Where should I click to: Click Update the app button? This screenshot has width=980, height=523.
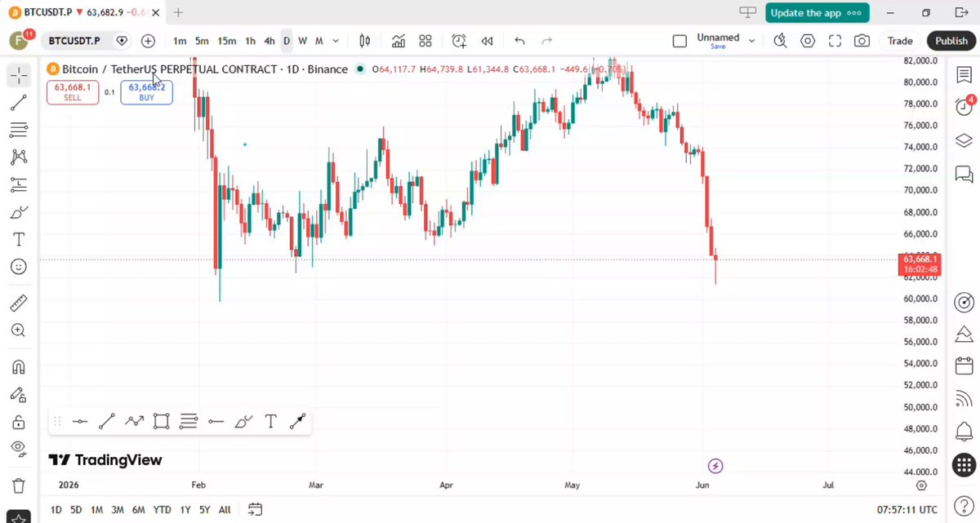[x=817, y=12]
